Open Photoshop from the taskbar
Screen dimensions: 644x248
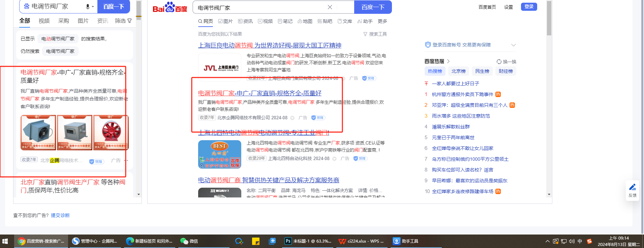(288, 241)
